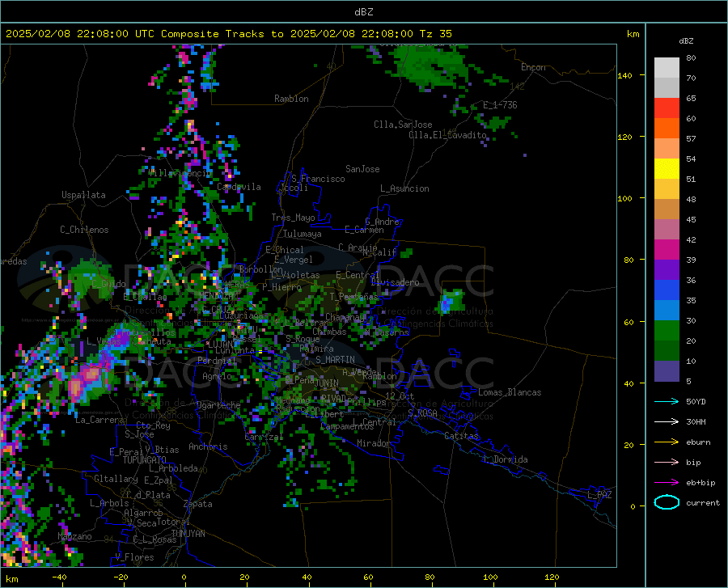Select the magenta 39–42 dBZ legend swatch

pyautogui.click(x=667, y=250)
